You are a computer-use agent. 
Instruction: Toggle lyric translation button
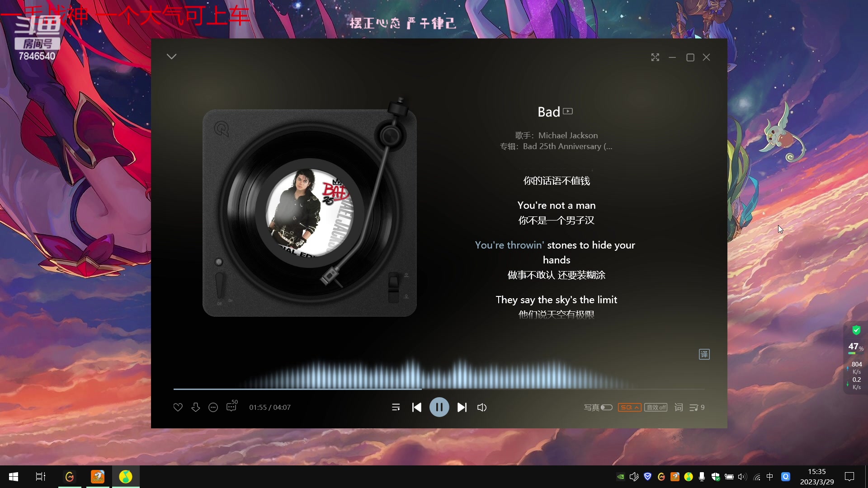pyautogui.click(x=704, y=355)
